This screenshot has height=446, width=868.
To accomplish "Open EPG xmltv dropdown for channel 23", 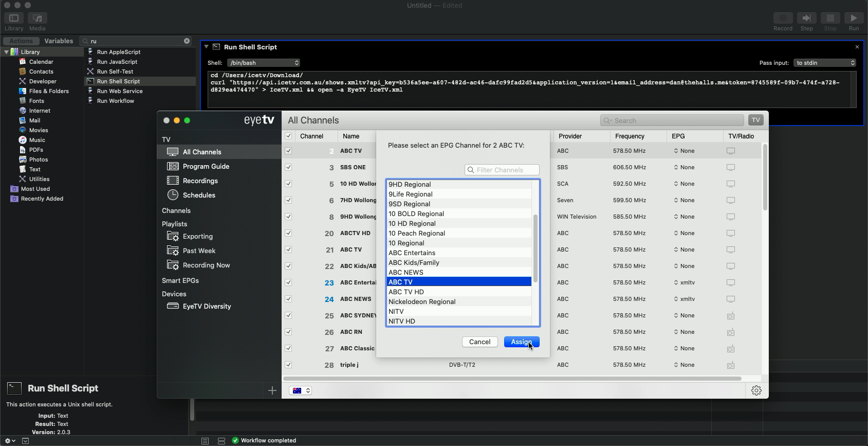I will coord(685,282).
